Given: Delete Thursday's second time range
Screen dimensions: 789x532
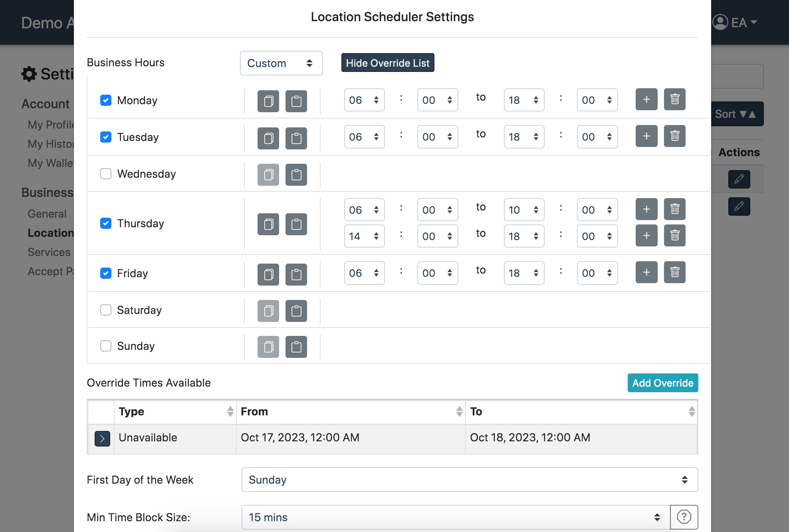Looking at the screenshot, I should point(674,236).
